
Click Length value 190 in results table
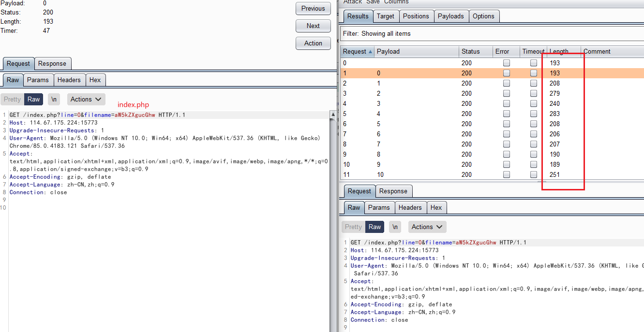tap(554, 154)
